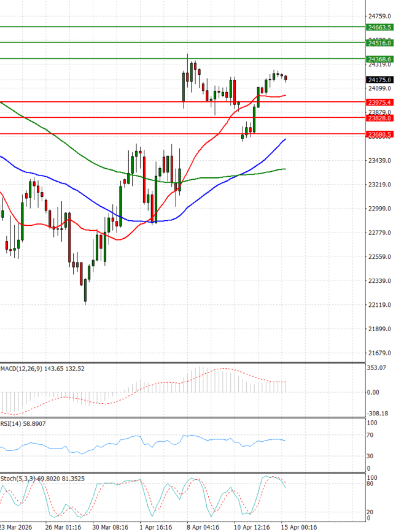396x532 pixels.
Task: Click the 24663.5 green resistance price label
Action: point(379,27)
